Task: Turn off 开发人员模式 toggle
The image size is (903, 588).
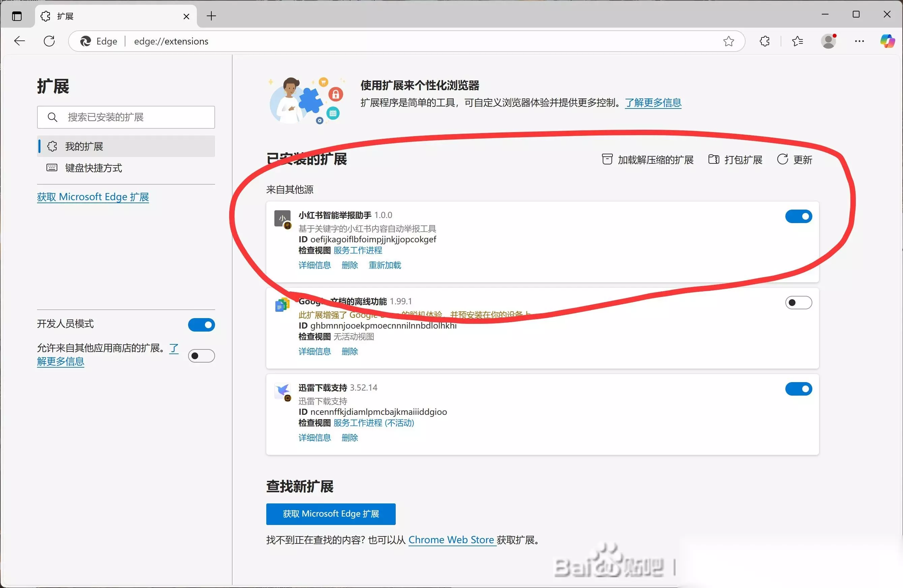Action: click(x=202, y=325)
